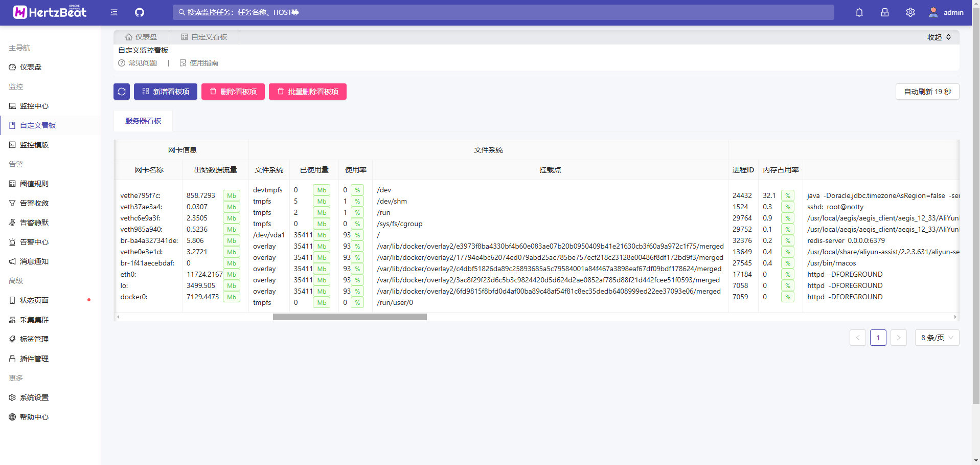Click the table scroll right arrow
The height and width of the screenshot is (465, 980).
tap(955, 317)
